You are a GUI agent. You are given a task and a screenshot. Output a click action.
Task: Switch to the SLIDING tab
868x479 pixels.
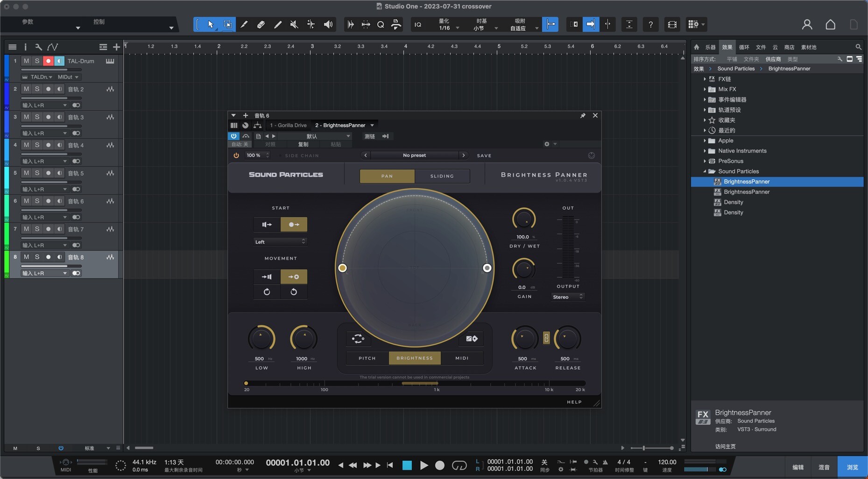[x=442, y=176]
